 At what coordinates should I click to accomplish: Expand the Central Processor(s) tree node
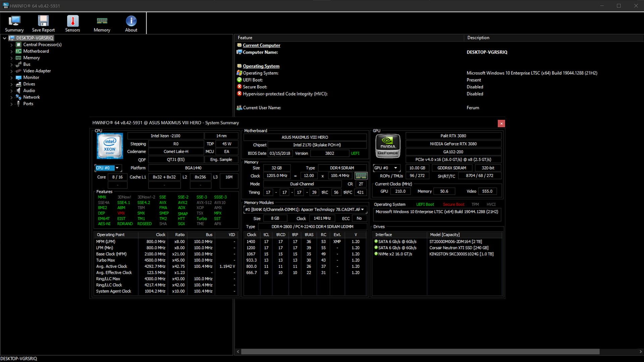[12, 45]
